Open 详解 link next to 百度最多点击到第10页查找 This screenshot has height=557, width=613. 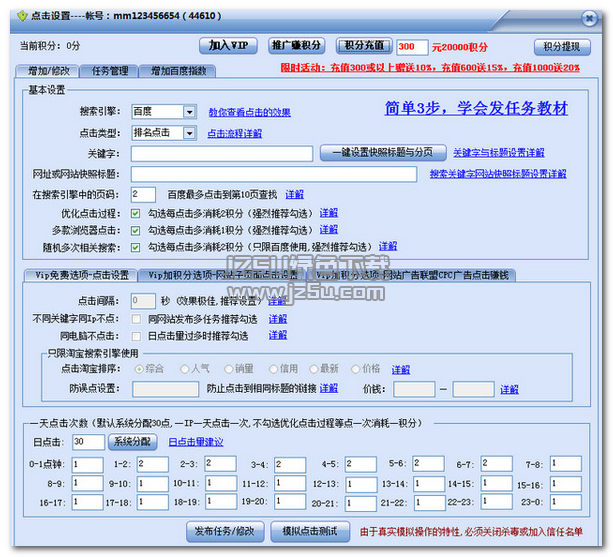pyautogui.click(x=294, y=194)
